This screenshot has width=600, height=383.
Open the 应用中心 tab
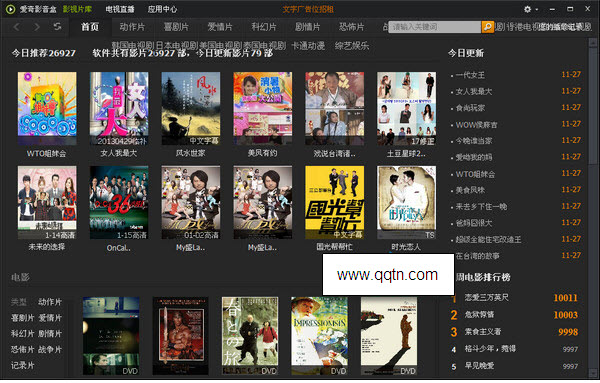(162, 9)
